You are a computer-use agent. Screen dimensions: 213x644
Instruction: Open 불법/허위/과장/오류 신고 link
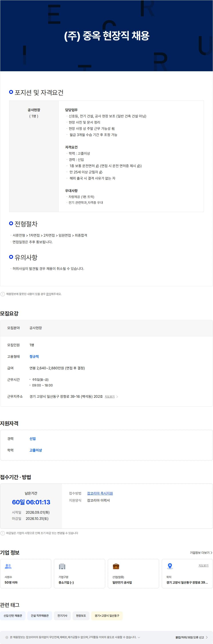(191, 637)
